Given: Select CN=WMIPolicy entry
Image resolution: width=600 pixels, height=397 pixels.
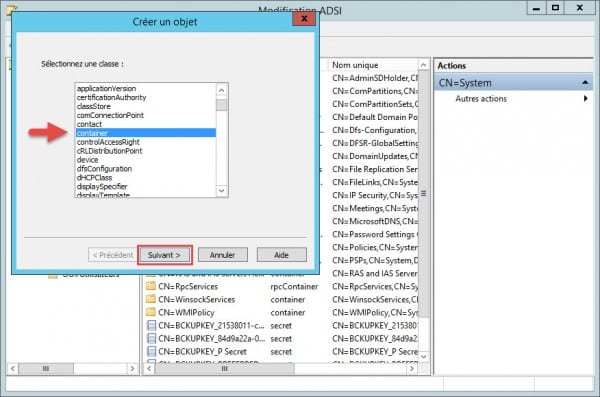Looking at the screenshot, I should 186,312.
